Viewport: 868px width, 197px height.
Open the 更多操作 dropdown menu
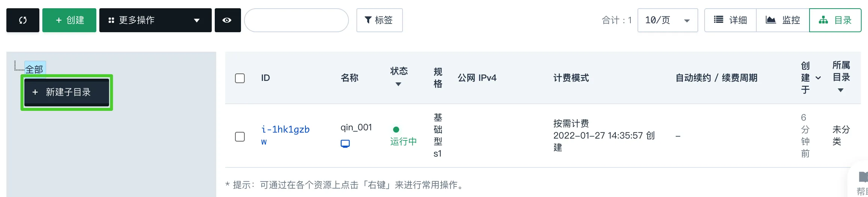[x=155, y=20]
